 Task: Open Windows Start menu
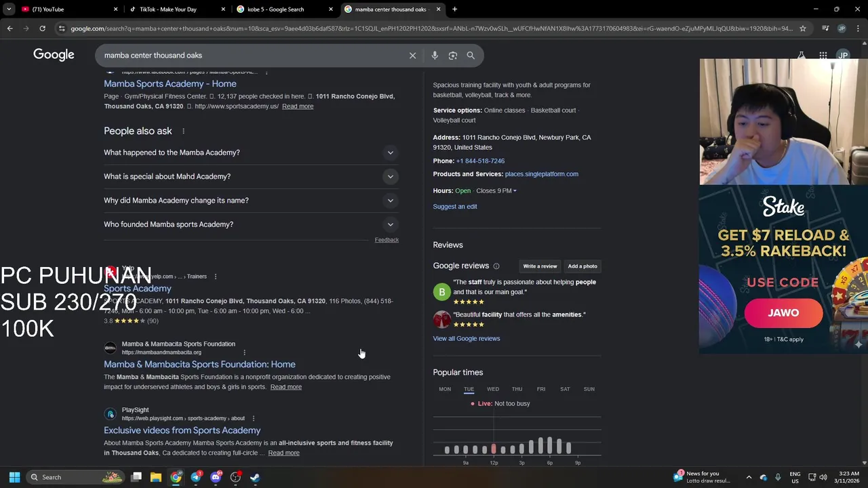(x=14, y=477)
